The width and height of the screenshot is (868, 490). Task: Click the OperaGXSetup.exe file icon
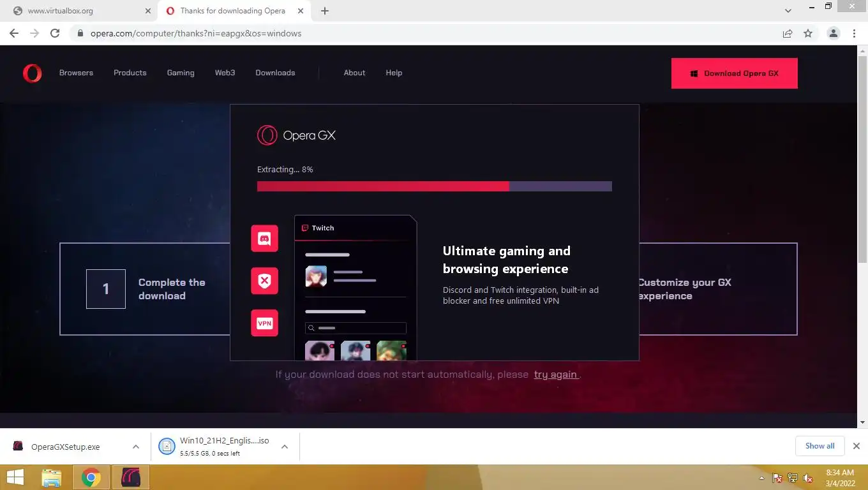(19, 447)
